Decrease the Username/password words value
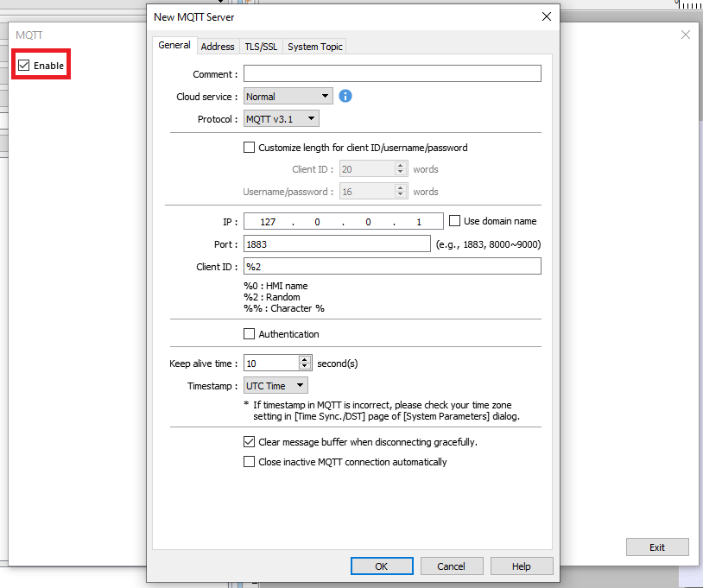 [x=401, y=195]
